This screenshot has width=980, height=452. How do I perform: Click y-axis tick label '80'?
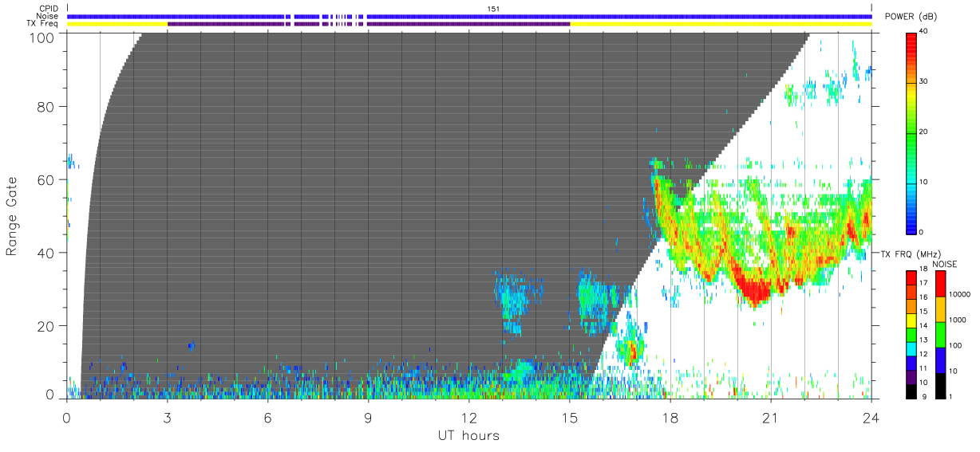tap(47, 106)
